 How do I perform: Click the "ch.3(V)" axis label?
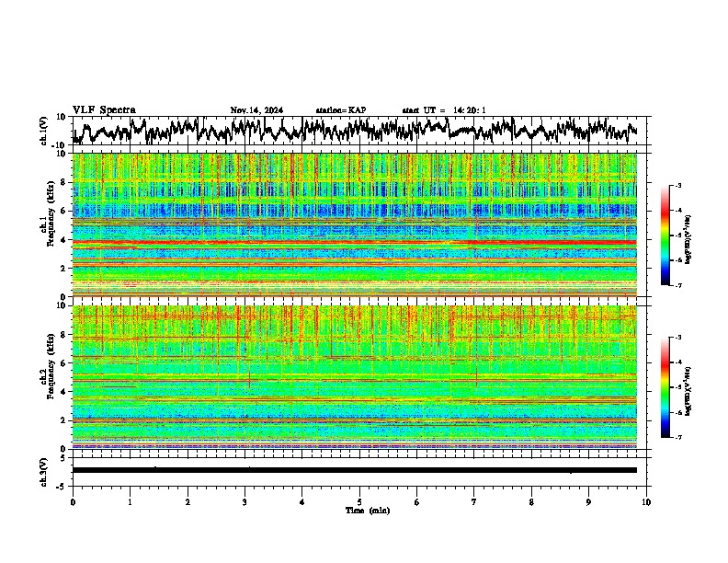click(43, 472)
